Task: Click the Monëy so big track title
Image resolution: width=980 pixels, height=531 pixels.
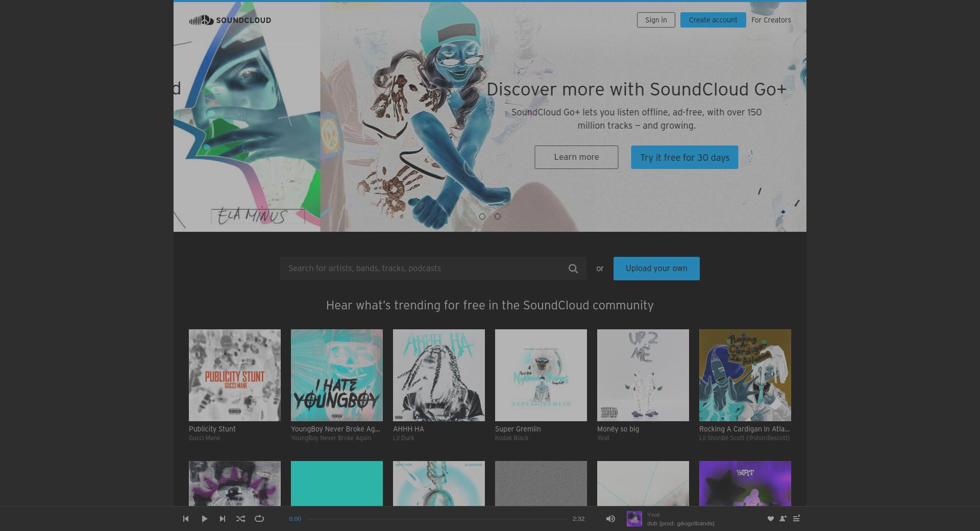Action: click(x=618, y=429)
